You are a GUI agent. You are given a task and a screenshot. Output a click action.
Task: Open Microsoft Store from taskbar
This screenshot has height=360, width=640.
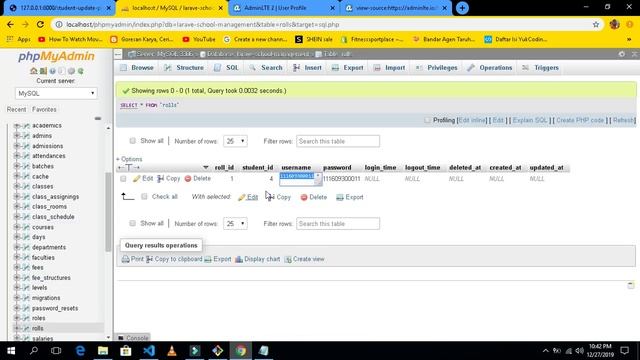pyautogui.click(x=126, y=351)
